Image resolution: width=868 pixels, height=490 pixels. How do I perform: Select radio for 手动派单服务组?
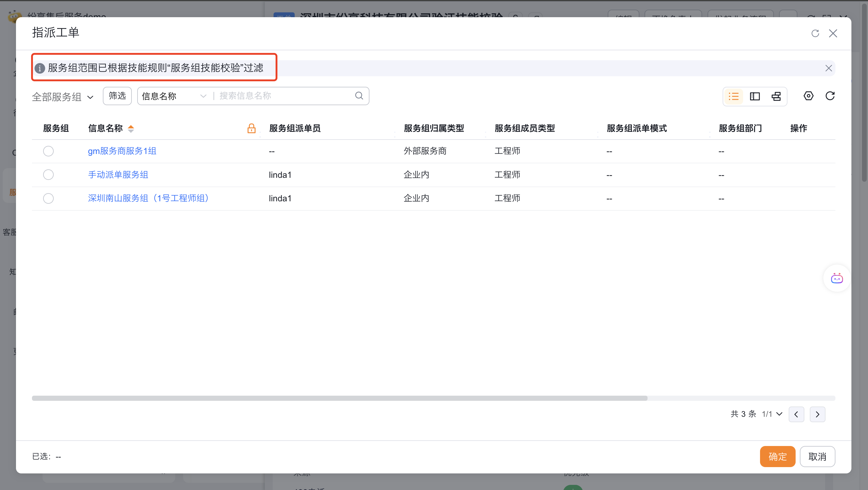point(48,175)
